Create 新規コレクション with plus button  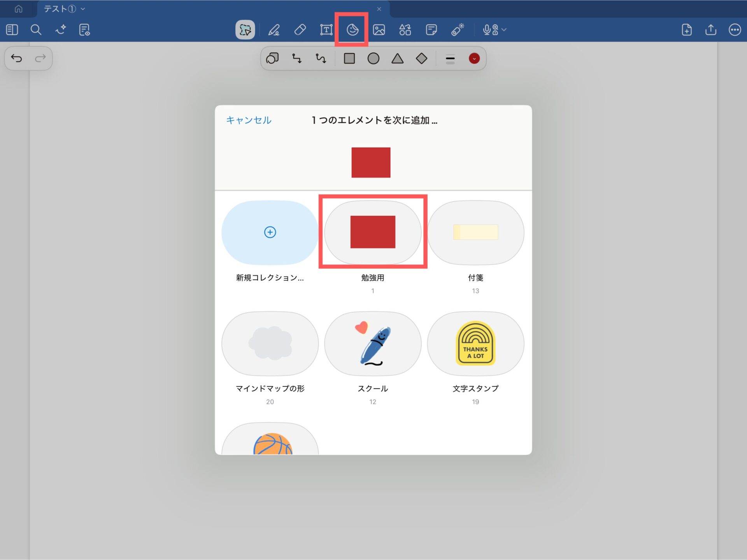270,232
